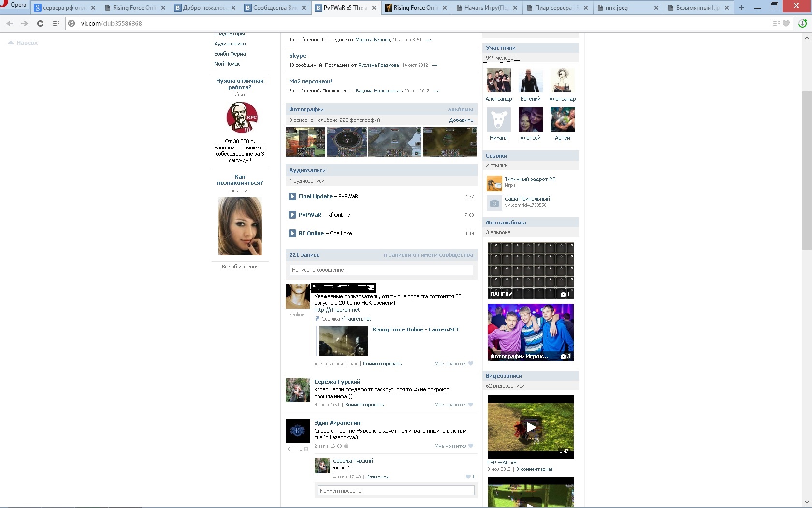This screenshot has height=508, width=812.
Task: Like the rf-lauren.net announcement post
Action: coord(471,364)
